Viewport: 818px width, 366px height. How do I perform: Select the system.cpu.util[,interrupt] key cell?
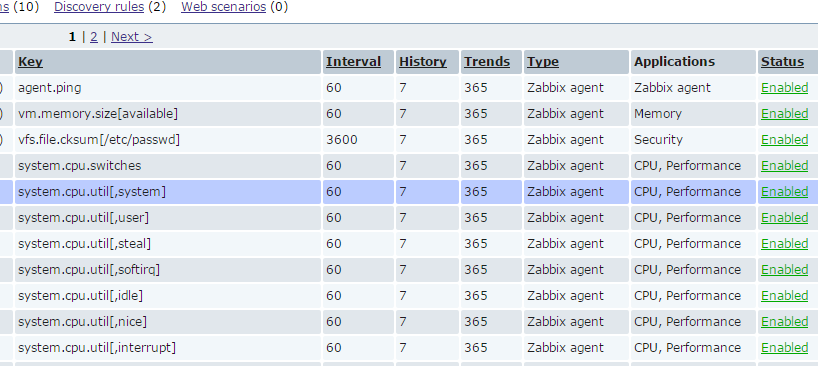coord(168,348)
